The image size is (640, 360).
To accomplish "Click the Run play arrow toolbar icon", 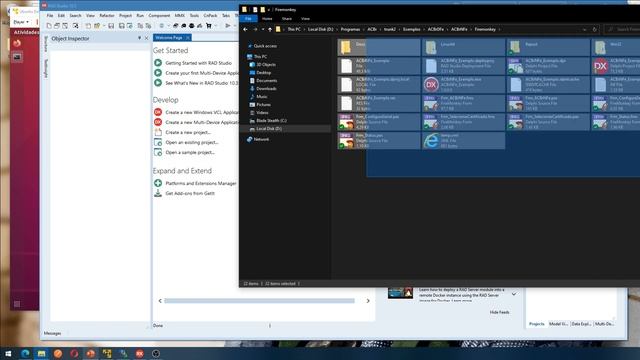I will pos(228,26).
